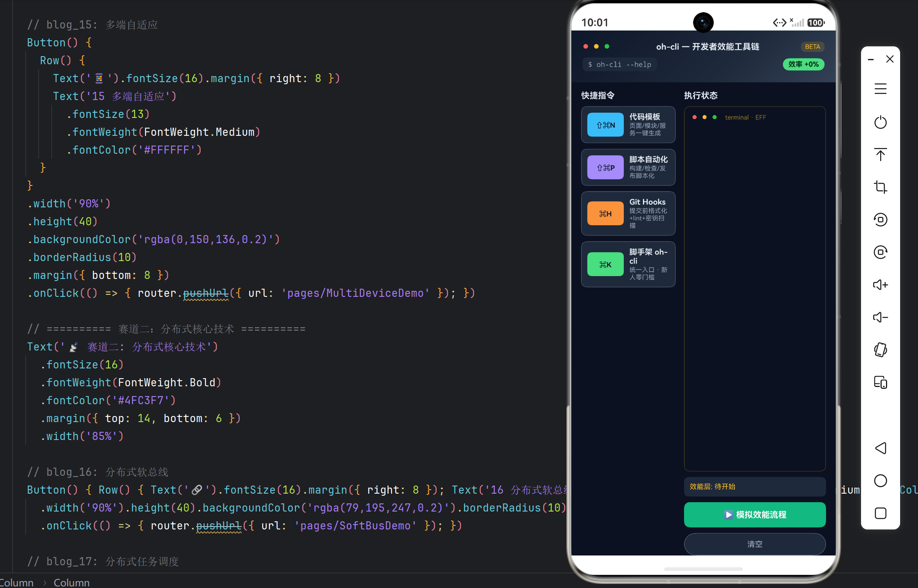Click the FontWeight.Bold code token
918x588 pixels.
[166, 383]
